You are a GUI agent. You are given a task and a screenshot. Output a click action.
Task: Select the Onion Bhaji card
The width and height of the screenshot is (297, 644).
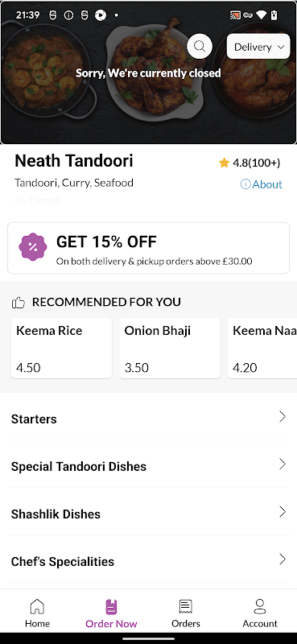pyautogui.click(x=169, y=348)
